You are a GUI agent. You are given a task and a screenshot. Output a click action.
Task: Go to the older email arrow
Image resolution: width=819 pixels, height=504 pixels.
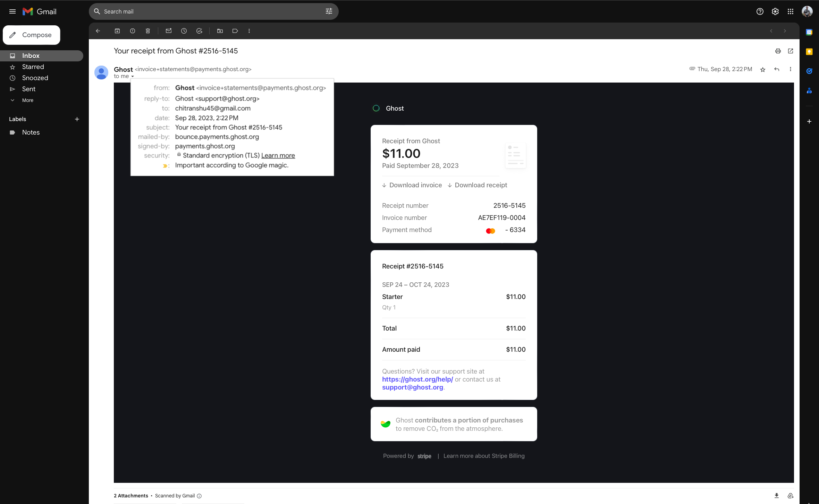point(785,31)
